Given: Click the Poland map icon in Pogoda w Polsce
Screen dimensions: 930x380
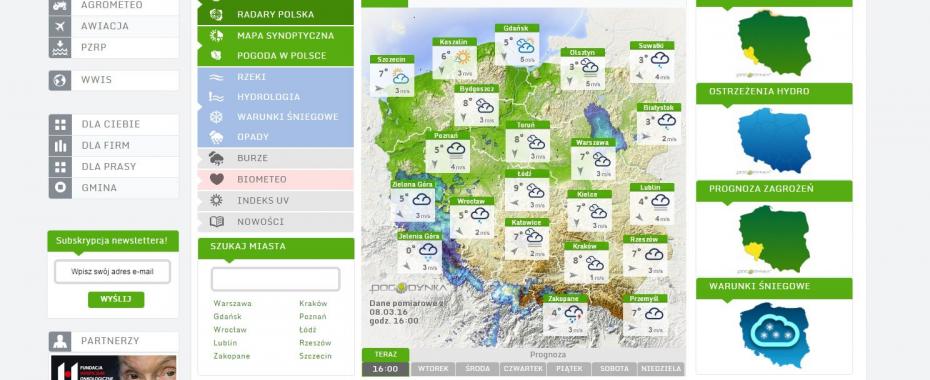Looking at the screenshot, I should [x=216, y=56].
